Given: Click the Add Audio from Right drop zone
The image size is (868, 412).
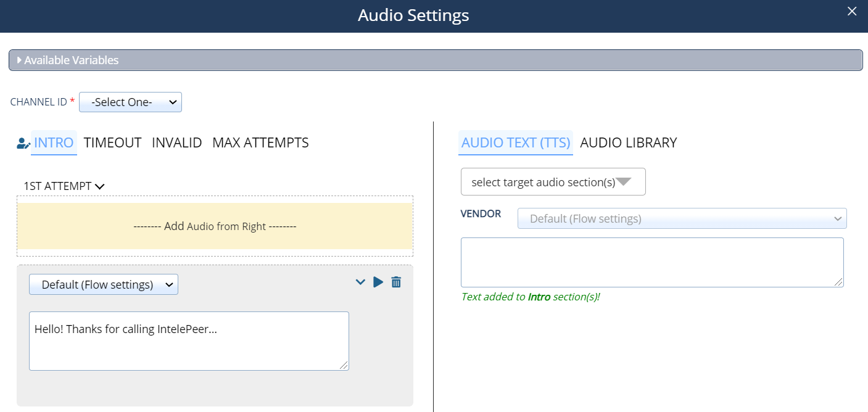Looking at the screenshot, I should click(215, 226).
